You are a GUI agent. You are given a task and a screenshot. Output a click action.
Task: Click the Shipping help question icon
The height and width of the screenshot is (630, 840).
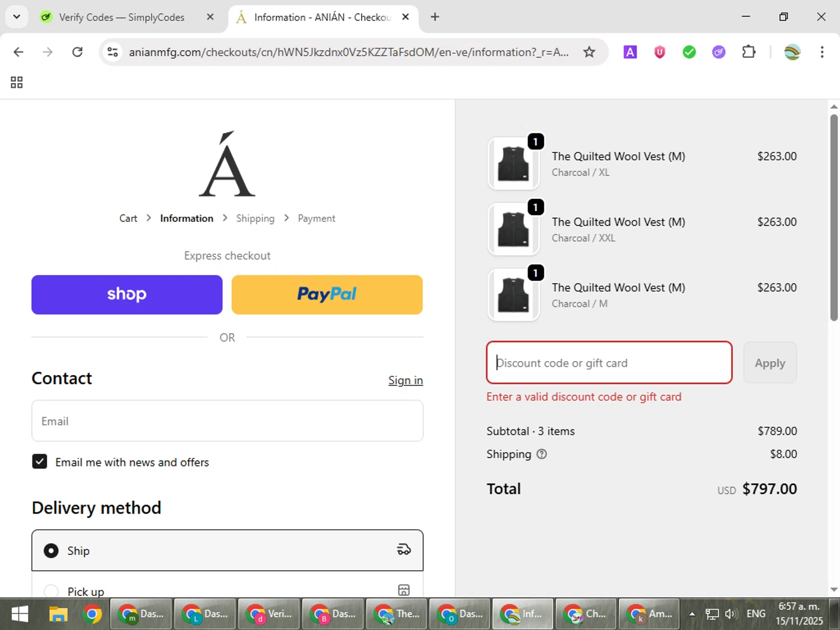pyautogui.click(x=542, y=454)
